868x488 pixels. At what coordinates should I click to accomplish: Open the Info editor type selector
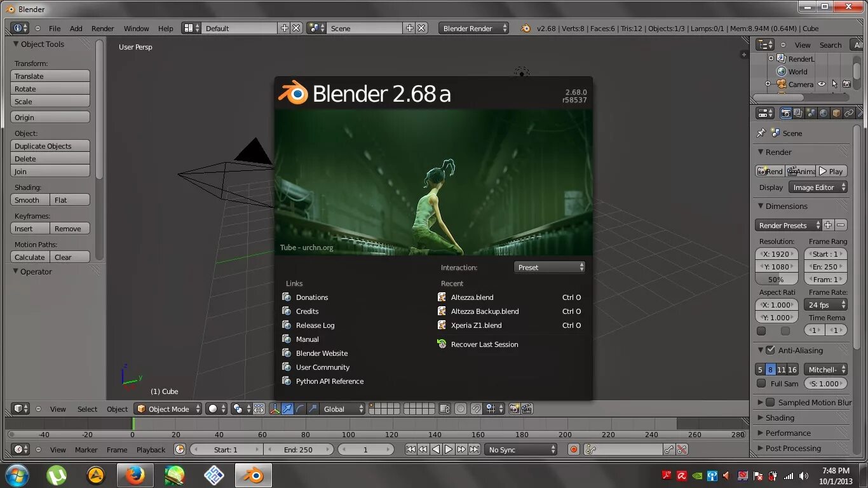pos(20,28)
